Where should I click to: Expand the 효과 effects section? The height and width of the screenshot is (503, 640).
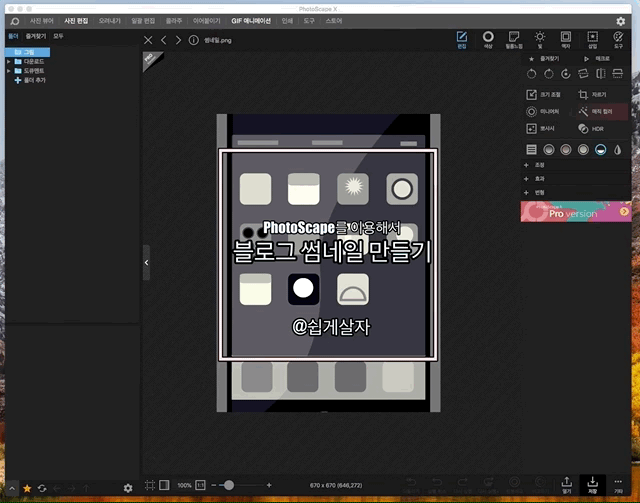point(576,179)
